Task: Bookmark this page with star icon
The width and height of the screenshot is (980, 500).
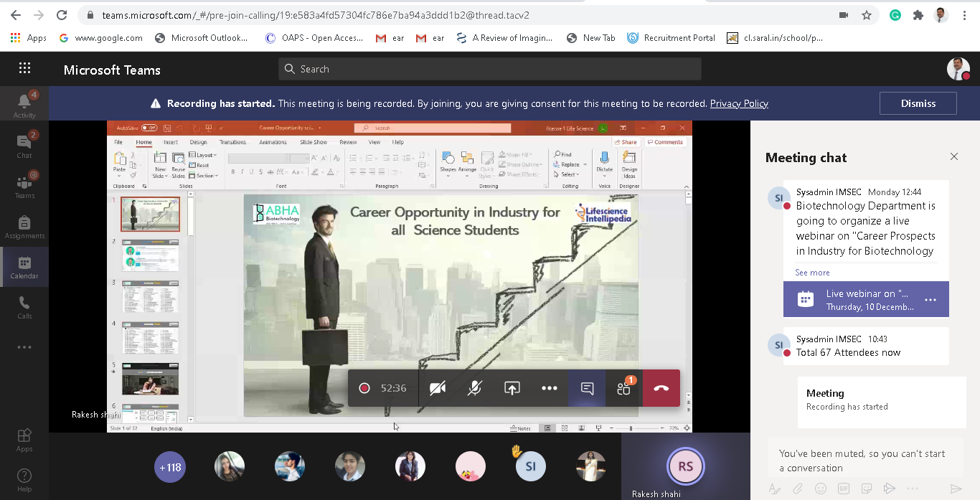Action: click(866, 15)
